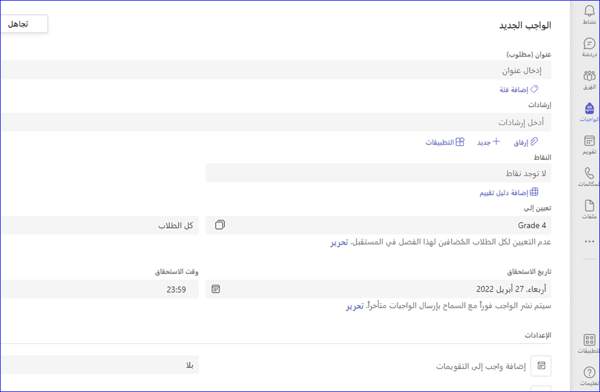Click the Add rubric link
This screenshot has width=600, height=392.
pos(509,193)
